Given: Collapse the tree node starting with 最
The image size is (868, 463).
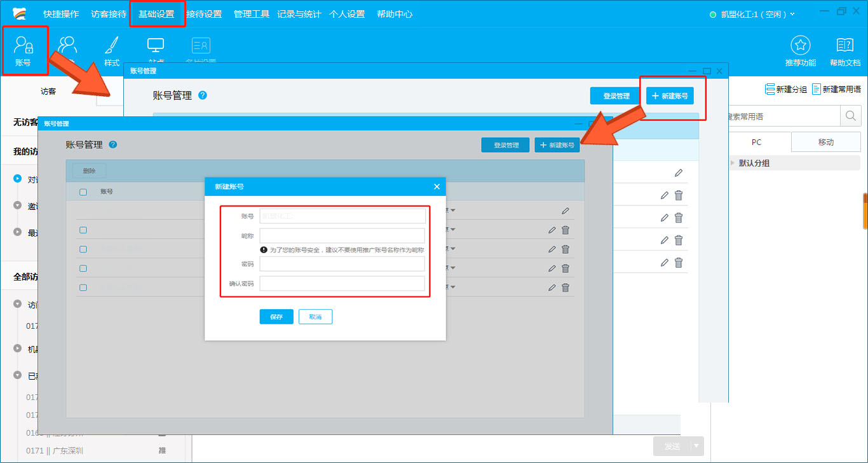Looking at the screenshot, I should click(x=18, y=232).
